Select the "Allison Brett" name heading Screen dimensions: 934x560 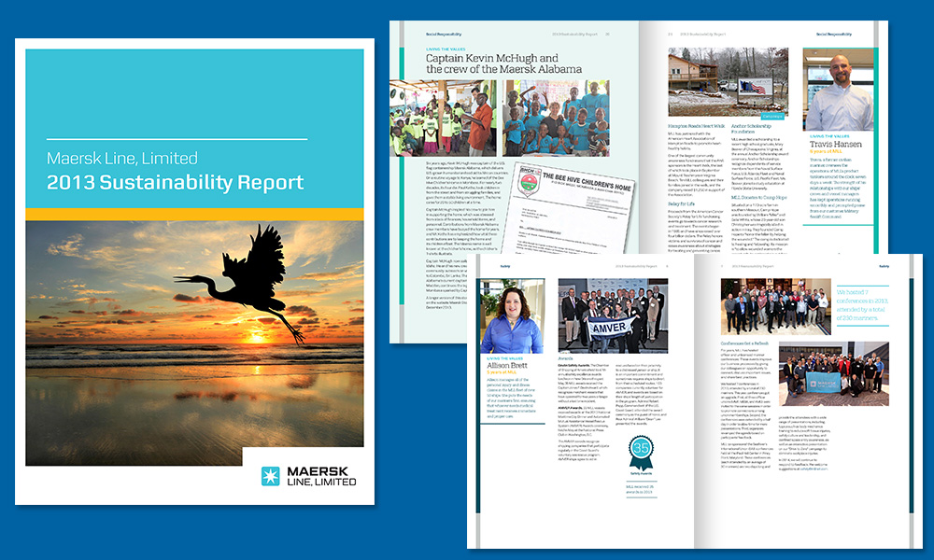pos(507,365)
